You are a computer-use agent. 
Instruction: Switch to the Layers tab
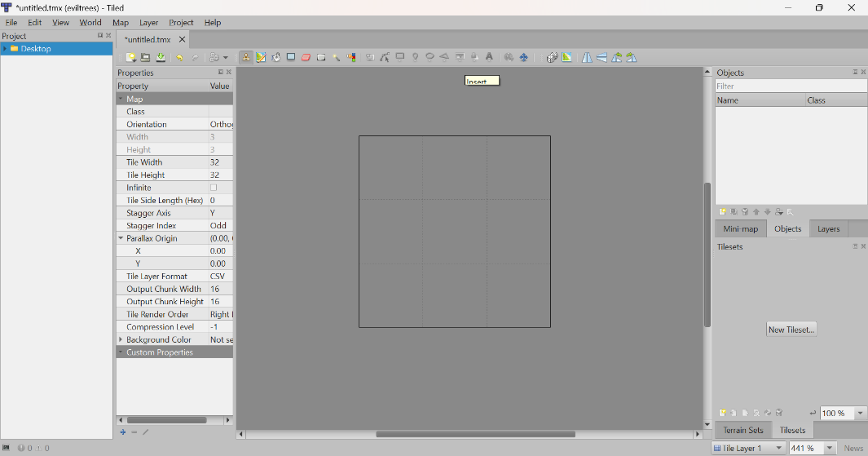(828, 229)
